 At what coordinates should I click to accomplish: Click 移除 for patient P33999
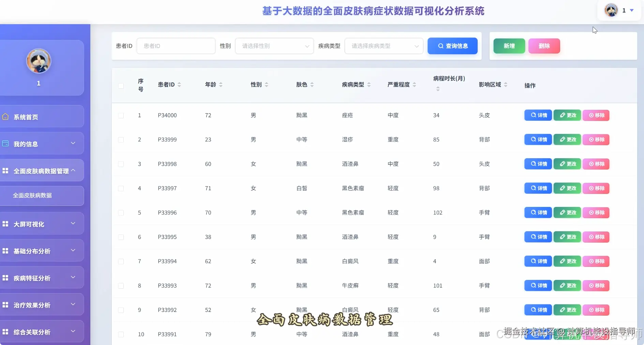(596, 139)
